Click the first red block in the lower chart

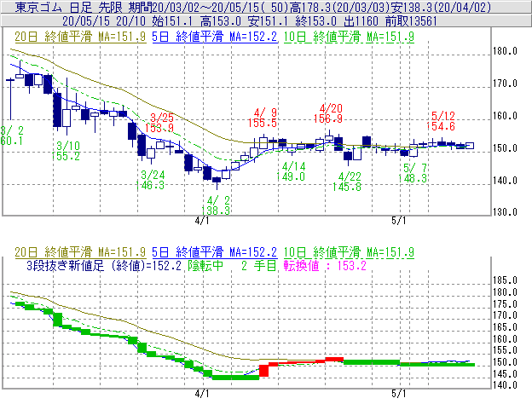263,371
